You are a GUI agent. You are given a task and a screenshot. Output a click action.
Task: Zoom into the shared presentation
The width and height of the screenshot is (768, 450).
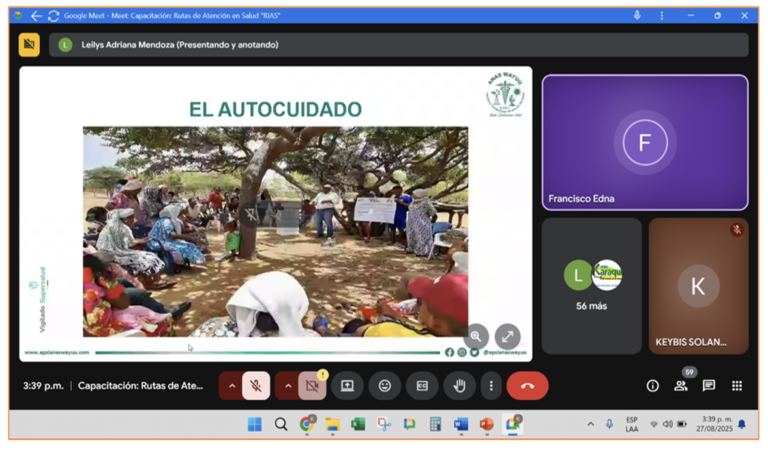pos(476,337)
